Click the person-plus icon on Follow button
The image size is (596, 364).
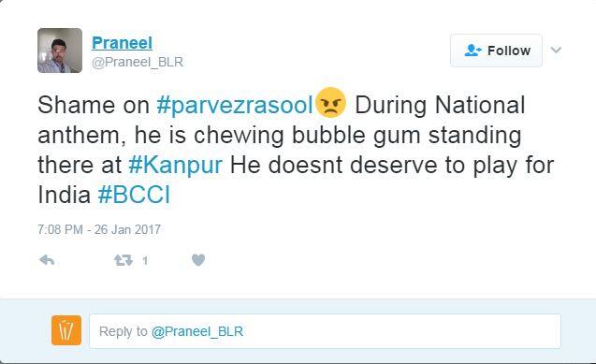[472, 51]
